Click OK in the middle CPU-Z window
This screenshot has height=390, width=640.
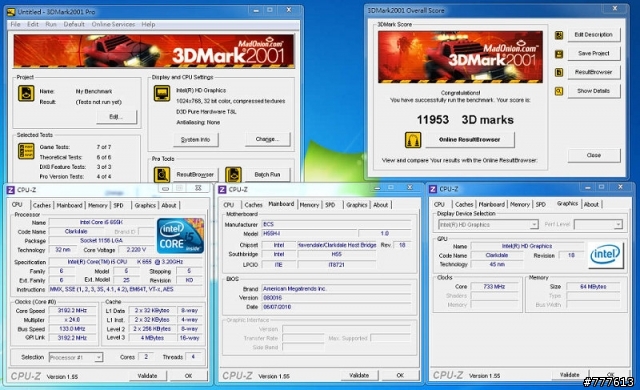click(x=400, y=375)
